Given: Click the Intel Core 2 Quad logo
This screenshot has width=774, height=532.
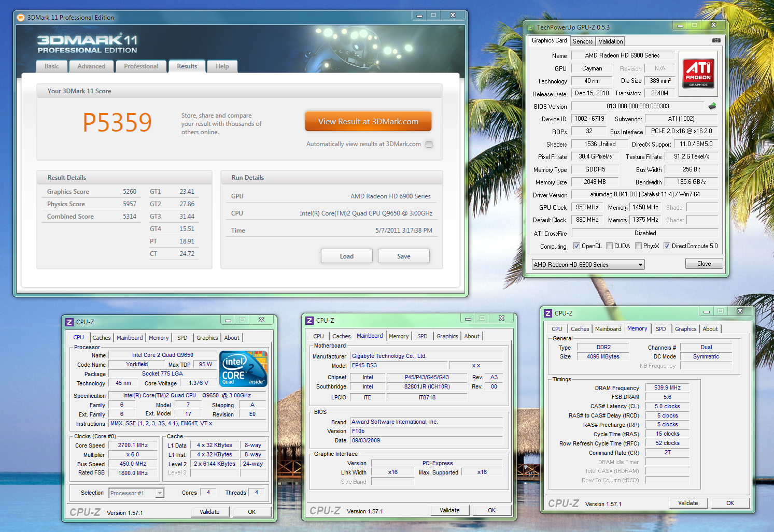Looking at the screenshot, I should coord(243,369).
